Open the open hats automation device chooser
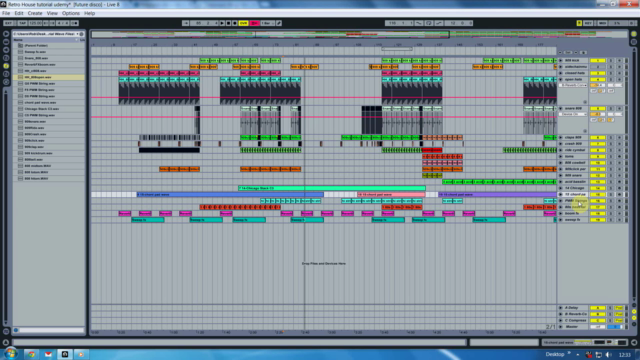640x360 pixels. (573, 85)
